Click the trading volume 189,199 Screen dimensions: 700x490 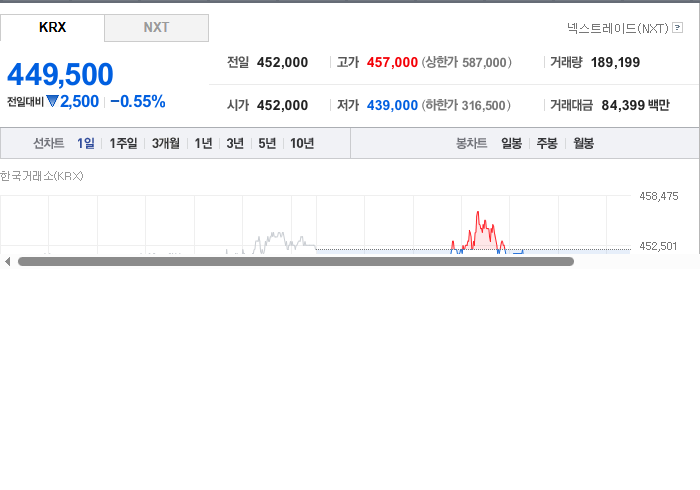click(x=615, y=62)
